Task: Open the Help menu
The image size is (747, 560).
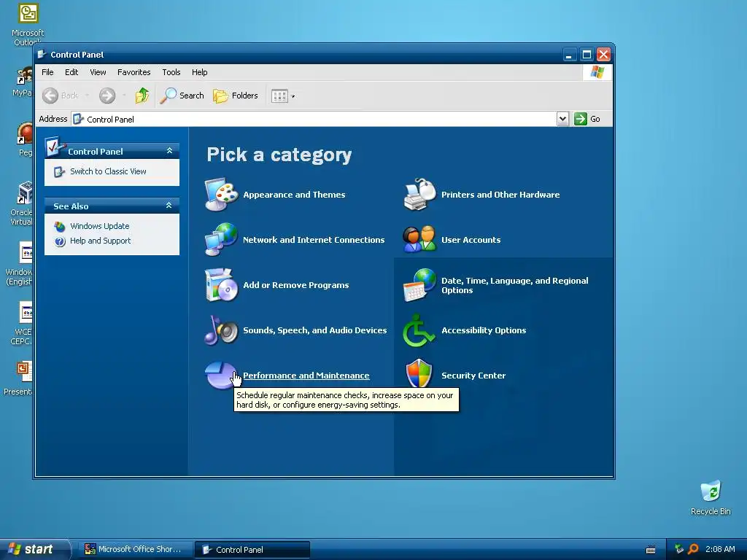Action: click(200, 72)
